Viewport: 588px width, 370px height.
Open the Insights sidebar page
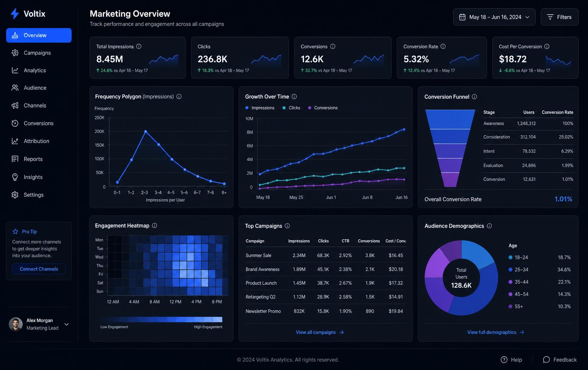pos(39,177)
